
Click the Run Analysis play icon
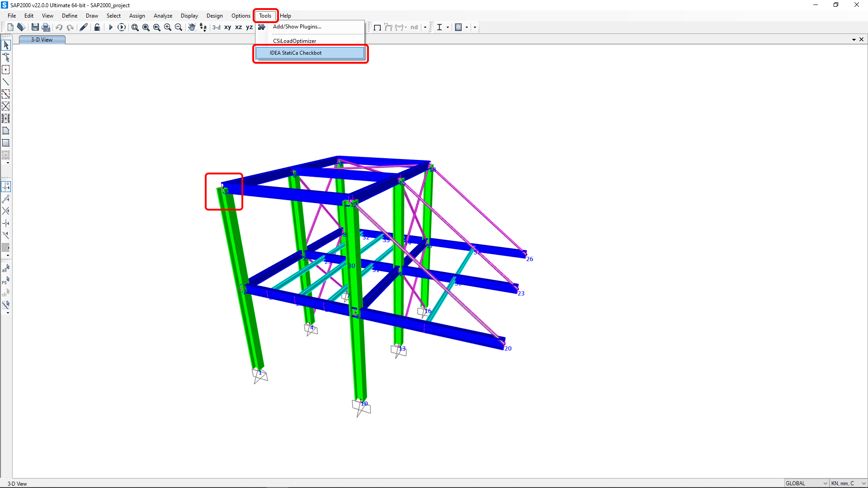point(110,27)
